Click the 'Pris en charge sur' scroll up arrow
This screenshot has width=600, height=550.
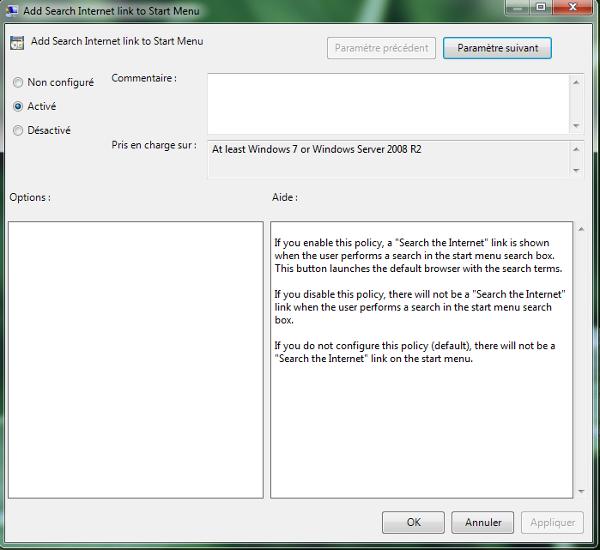[x=576, y=149]
